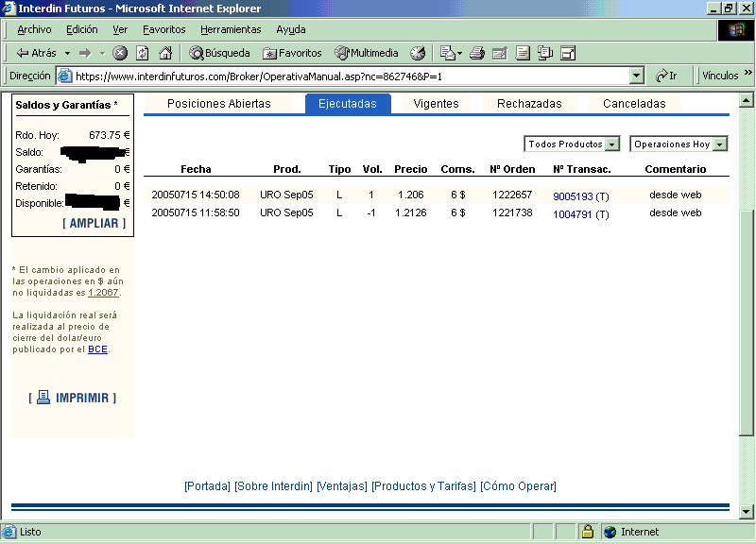This screenshot has width=756, height=544.
Task: Open the Favoritos menu
Action: (163, 30)
